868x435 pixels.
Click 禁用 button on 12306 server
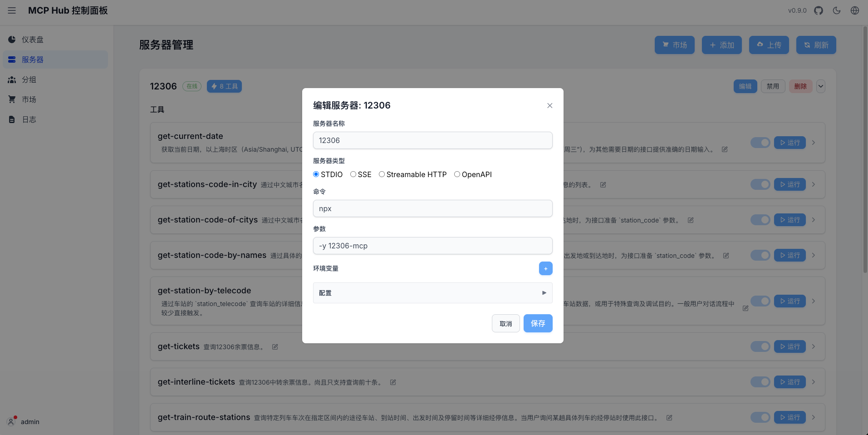(x=773, y=86)
